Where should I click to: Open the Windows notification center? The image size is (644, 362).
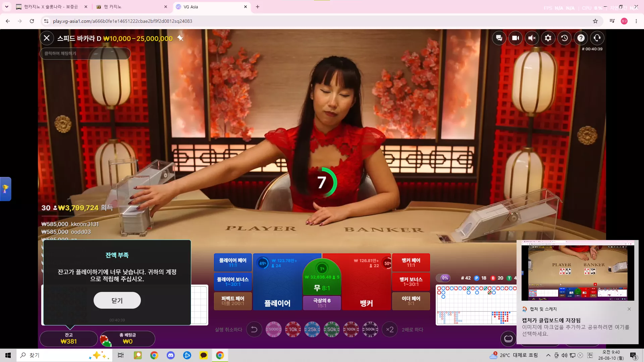(633, 355)
